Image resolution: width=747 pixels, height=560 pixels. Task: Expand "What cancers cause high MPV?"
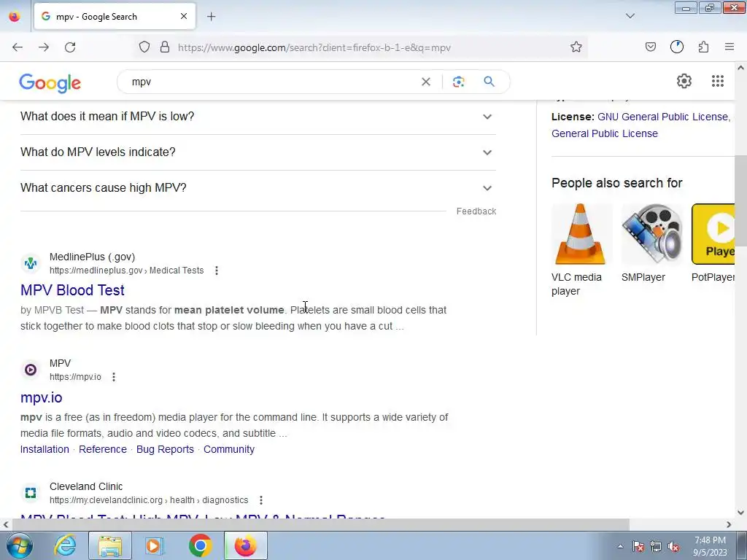pos(258,188)
